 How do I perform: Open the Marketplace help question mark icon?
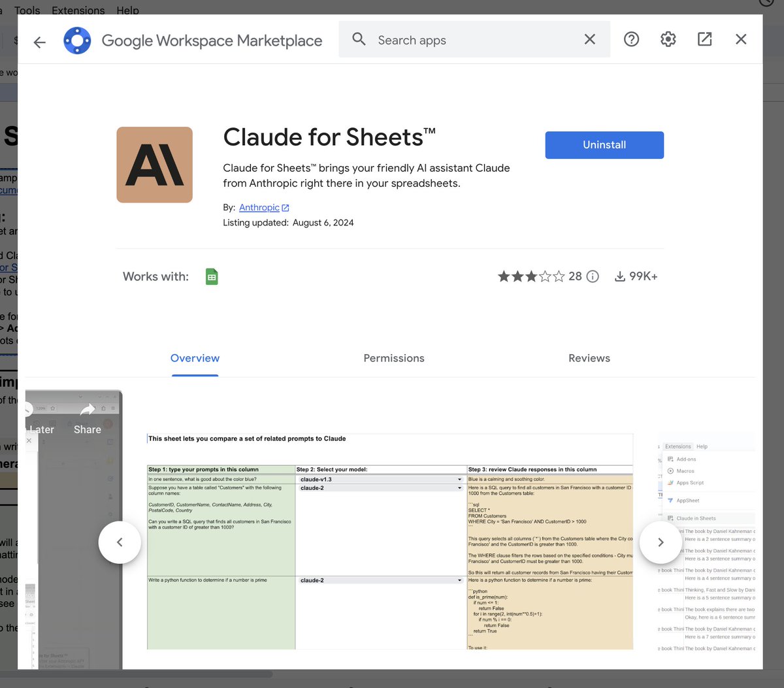pyautogui.click(x=631, y=39)
